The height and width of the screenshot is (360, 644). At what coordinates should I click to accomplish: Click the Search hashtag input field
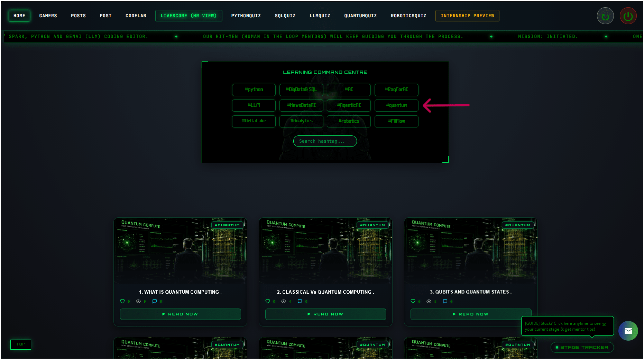[x=325, y=141]
